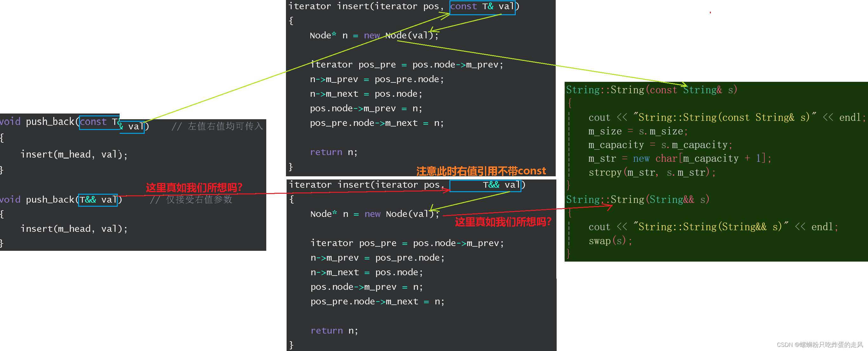Select 'insert(m_head, val);' under push_back(T&& val)
The height and width of the screenshot is (351, 868).
[x=74, y=229]
